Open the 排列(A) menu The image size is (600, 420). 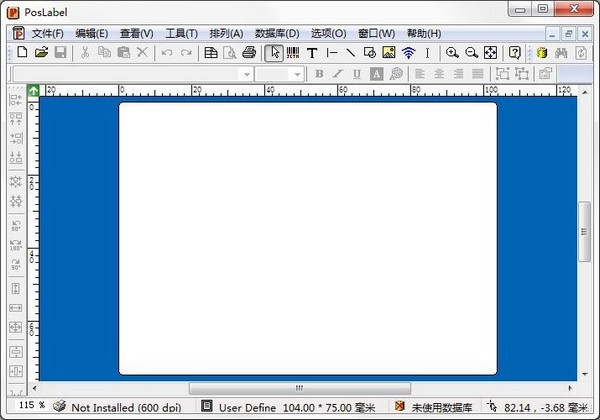pos(226,34)
